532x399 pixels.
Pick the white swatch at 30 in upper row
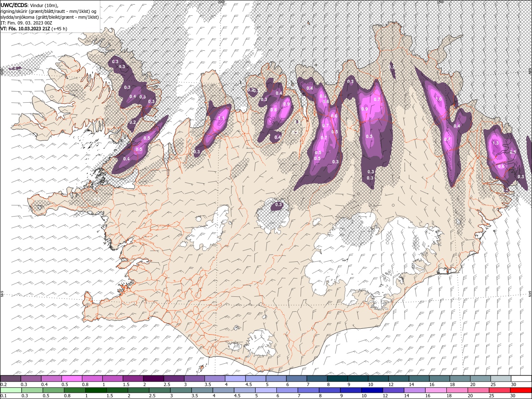521,379
